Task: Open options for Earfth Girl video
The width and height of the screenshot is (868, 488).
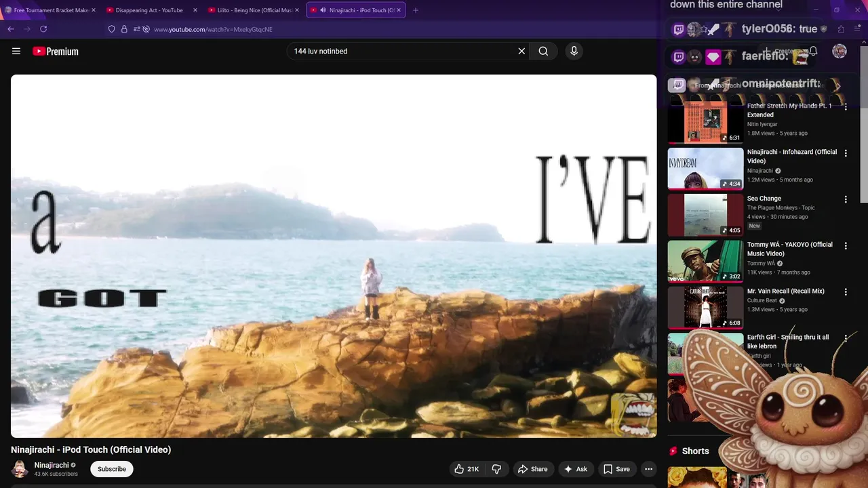Action: [846, 338]
